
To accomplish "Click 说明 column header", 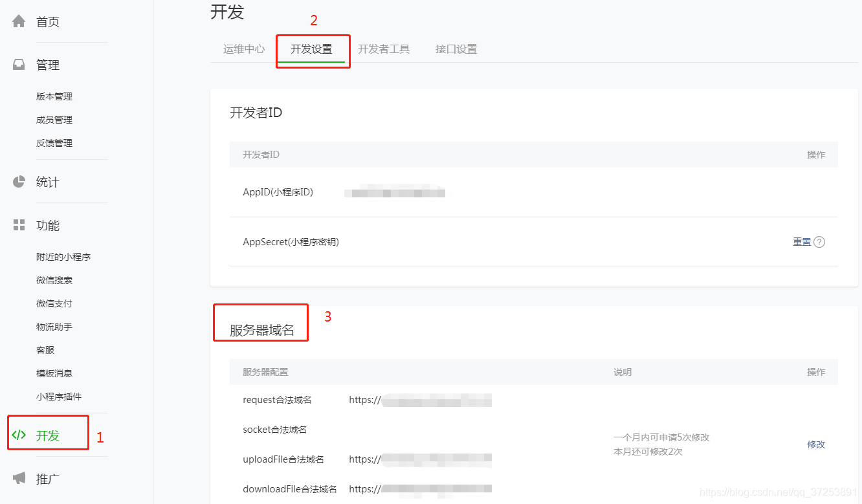I will tap(623, 372).
